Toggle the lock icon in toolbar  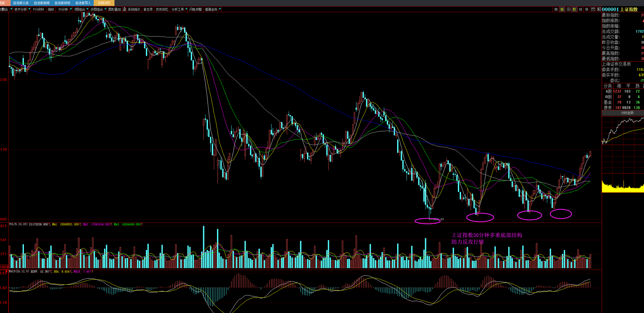pos(125,9)
